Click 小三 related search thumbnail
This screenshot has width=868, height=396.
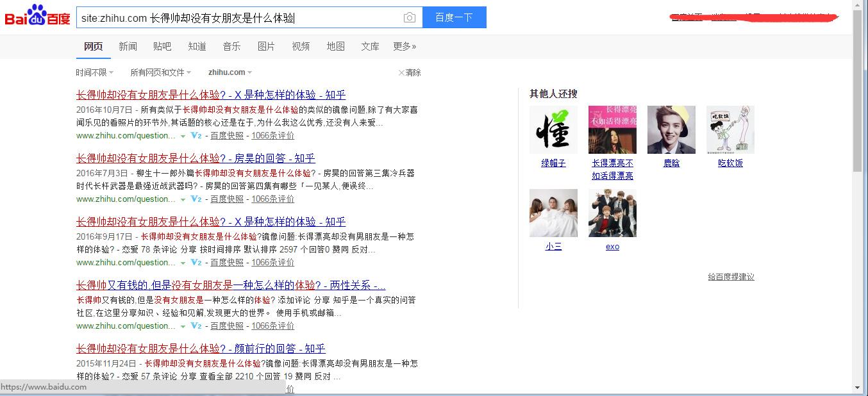tap(553, 213)
